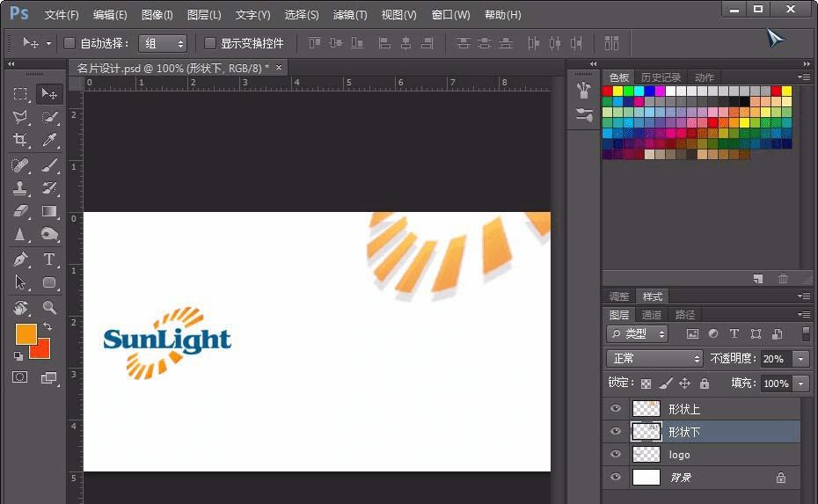Enable the 自动选择 checkbox
The width and height of the screenshot is (818, 504).
pyautogui.click(x=69, y=43)
